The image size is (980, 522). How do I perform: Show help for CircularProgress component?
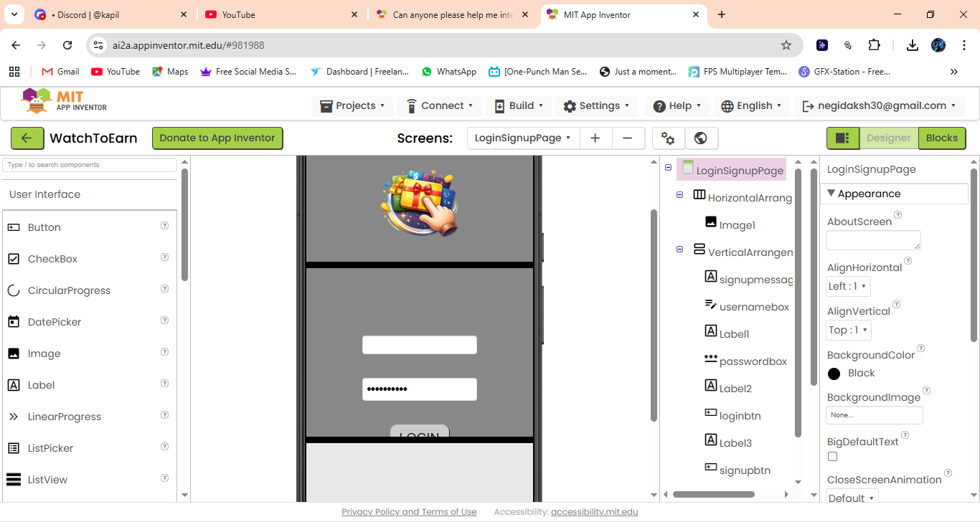point(164,289)
